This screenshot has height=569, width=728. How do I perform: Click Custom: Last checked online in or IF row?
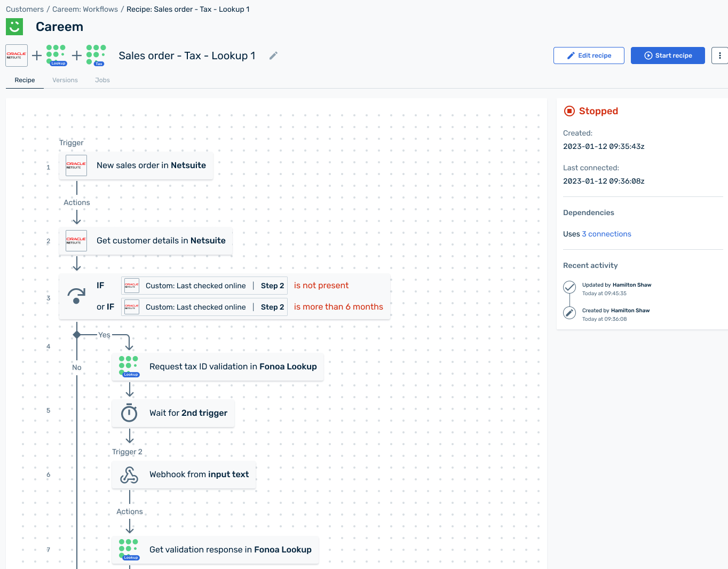[x=195, y=307]
